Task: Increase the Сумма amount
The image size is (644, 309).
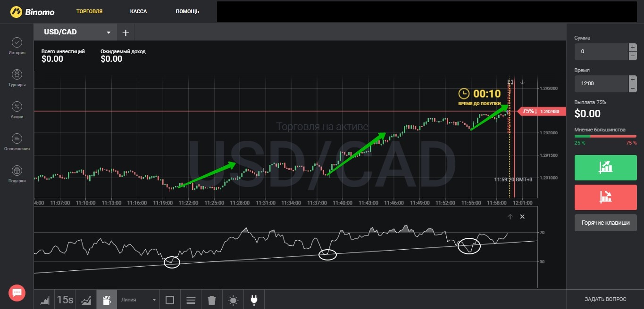Action: tap(632, 47)
